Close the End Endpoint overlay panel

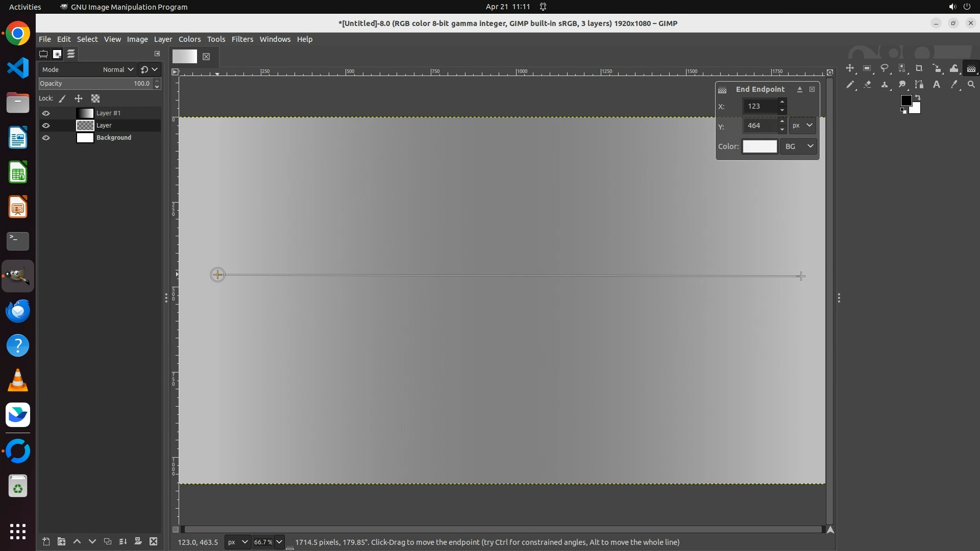point(812,89)
